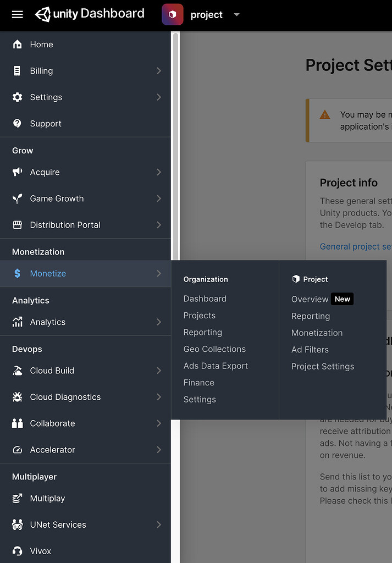This screenshot has height=563, width=392.
Task: Select Geo Collections under Organization
Action: click(214, 349)
